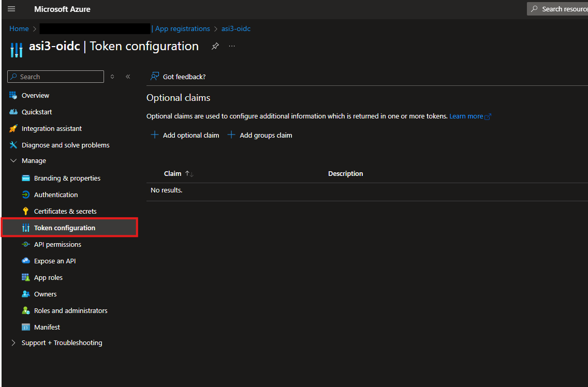Click the sidebar Search field
588x387 pixels.
(55, 77)
